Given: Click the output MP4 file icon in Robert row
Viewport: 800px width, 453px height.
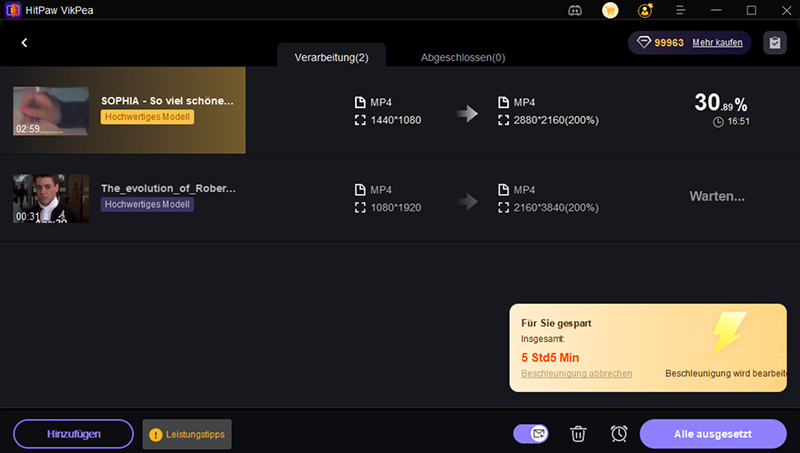Looking at the screenshot, I should click(504, 190).
